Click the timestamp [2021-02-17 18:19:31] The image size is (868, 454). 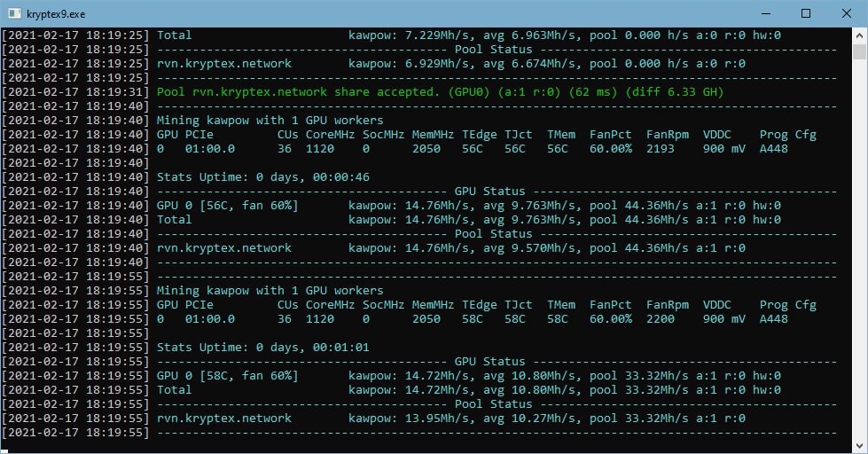75,92
